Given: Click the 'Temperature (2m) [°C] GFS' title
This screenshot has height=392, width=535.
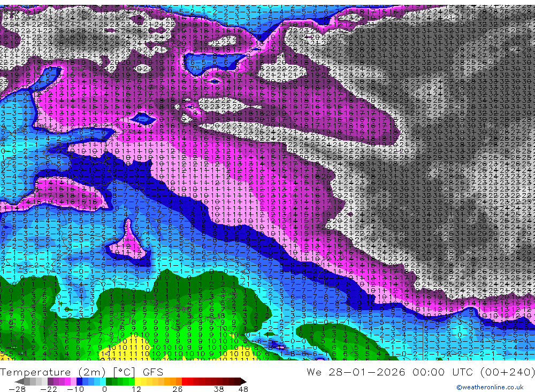Looking at the screenshot, I should click(81, 372).
